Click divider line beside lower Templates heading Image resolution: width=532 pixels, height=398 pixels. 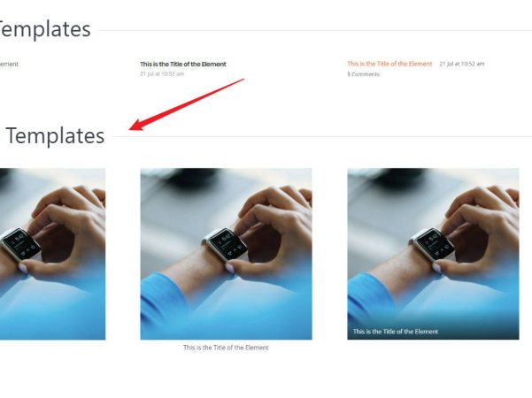(322, 137)
